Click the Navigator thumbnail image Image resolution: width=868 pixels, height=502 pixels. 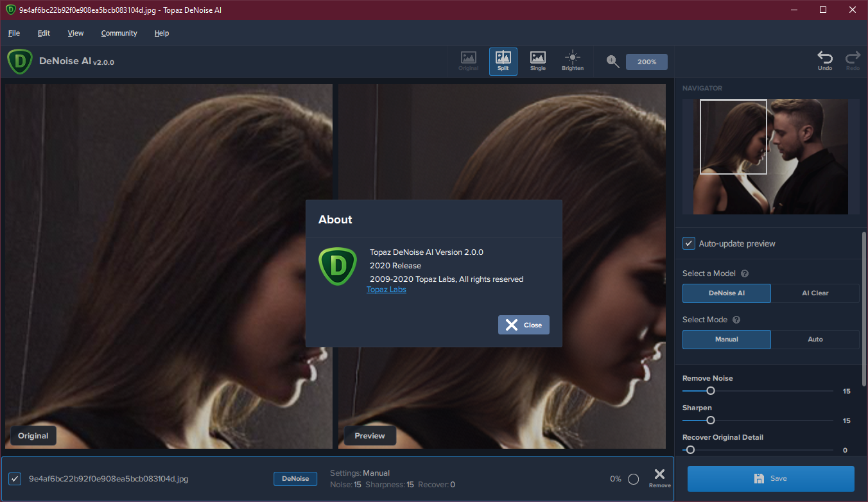[x=771, y=157]
